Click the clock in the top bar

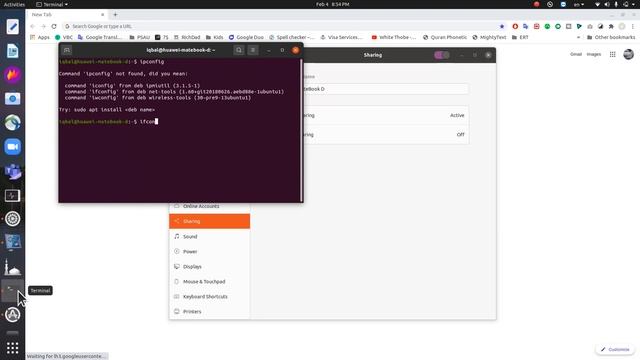332,4
